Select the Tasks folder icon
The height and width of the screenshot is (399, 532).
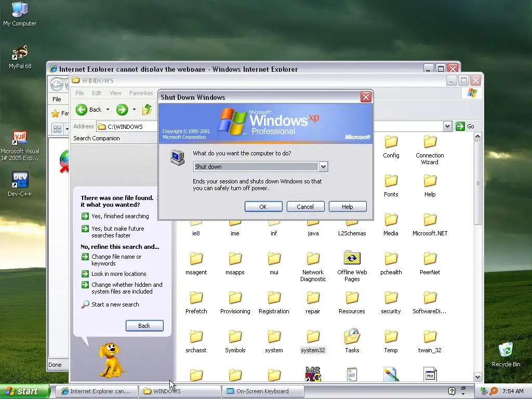pos(352,336)
